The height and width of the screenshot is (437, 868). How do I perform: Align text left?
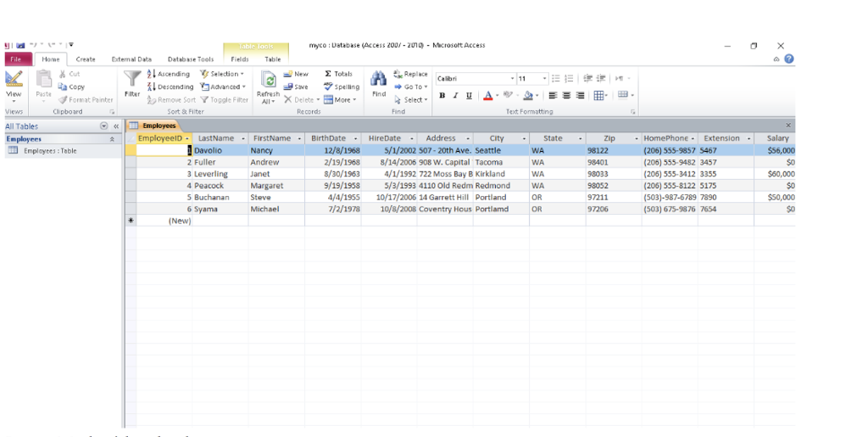553,96
